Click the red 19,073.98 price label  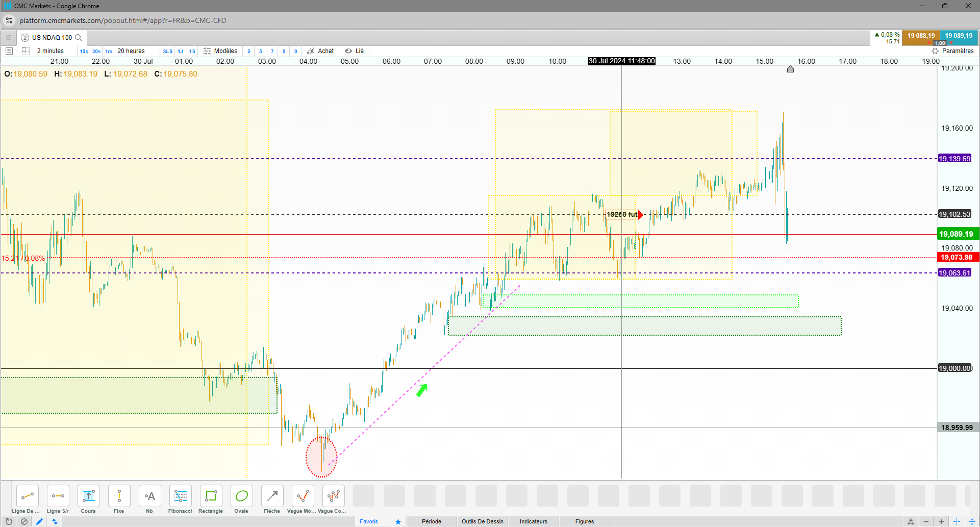[x=958, y=258]
